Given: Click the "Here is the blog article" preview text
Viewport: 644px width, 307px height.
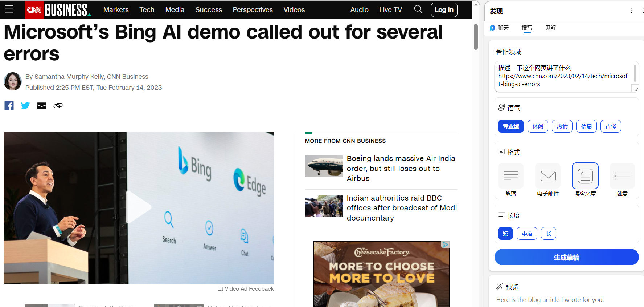Looking at the screenshot, I should [550, 300].
